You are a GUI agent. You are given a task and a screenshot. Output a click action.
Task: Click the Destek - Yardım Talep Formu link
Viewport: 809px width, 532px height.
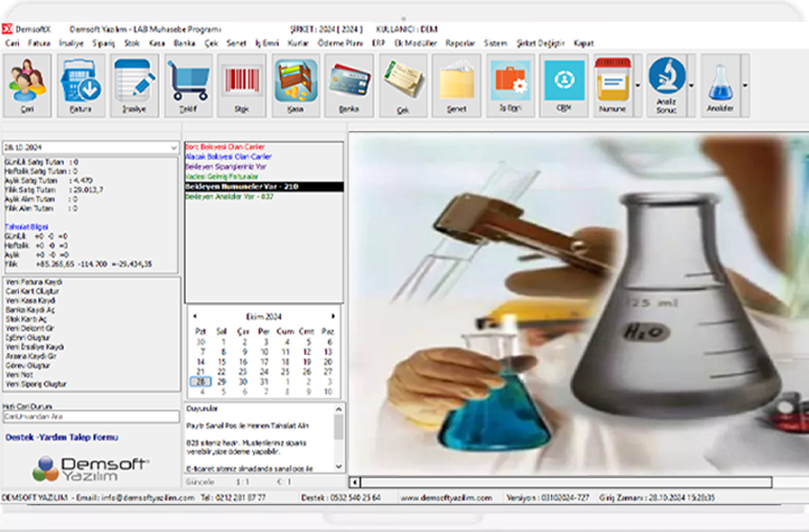(62, 438)
